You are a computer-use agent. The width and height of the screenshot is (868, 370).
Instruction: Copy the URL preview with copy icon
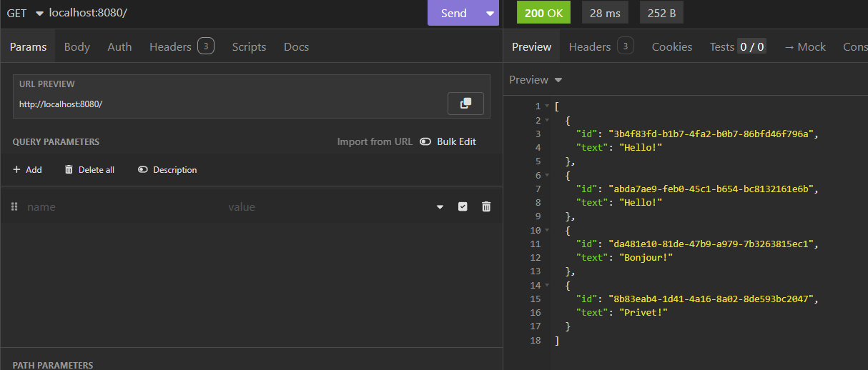pyautogui.click(x=465, y=104)
